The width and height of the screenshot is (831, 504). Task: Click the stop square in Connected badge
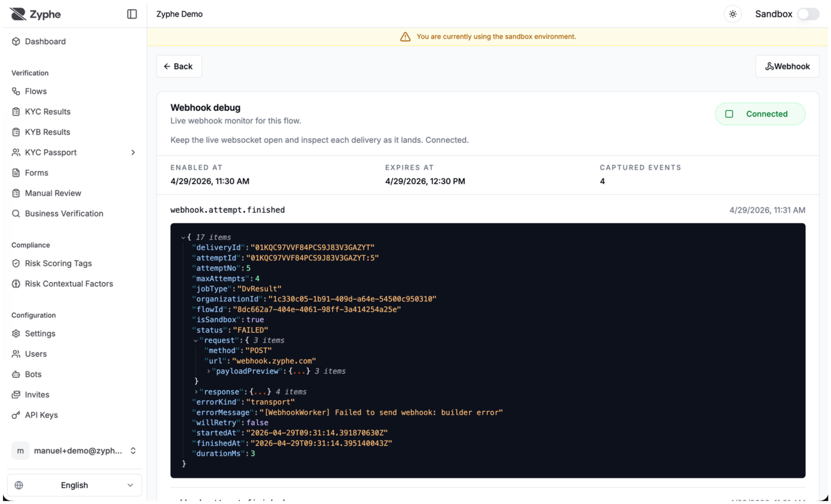tap(729, 114)
